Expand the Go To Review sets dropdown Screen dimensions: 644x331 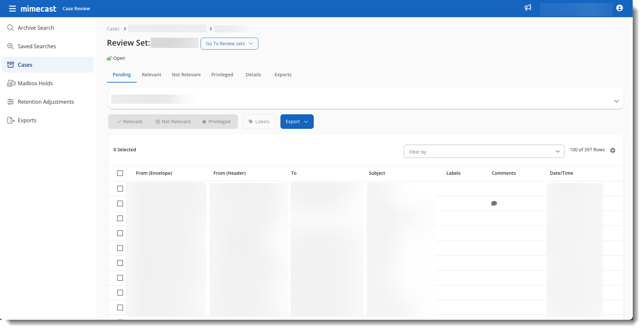pyautogui.click(x=229, y=44)
